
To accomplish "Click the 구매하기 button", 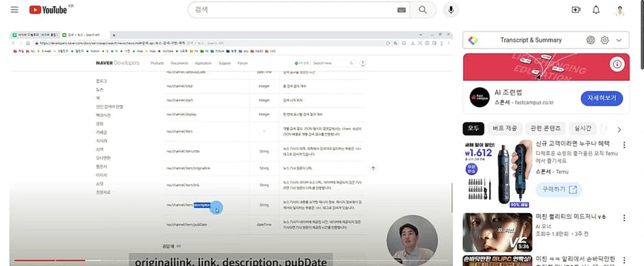I will (558, 189).
